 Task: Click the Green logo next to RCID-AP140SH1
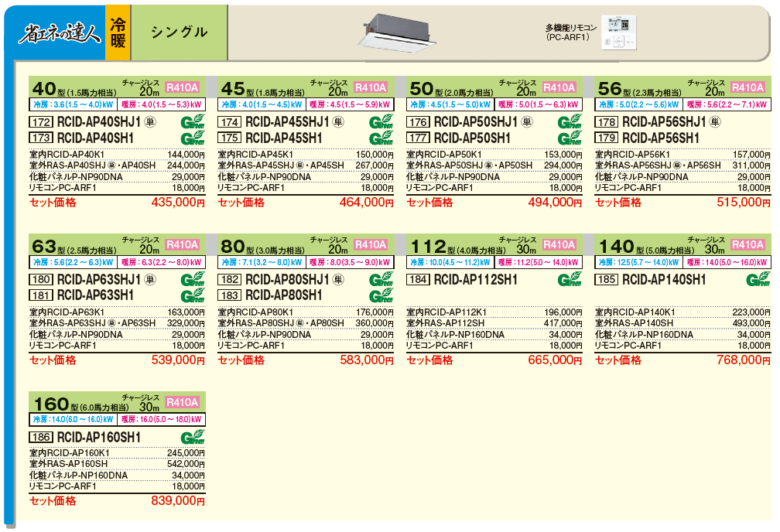coord(758,279)
